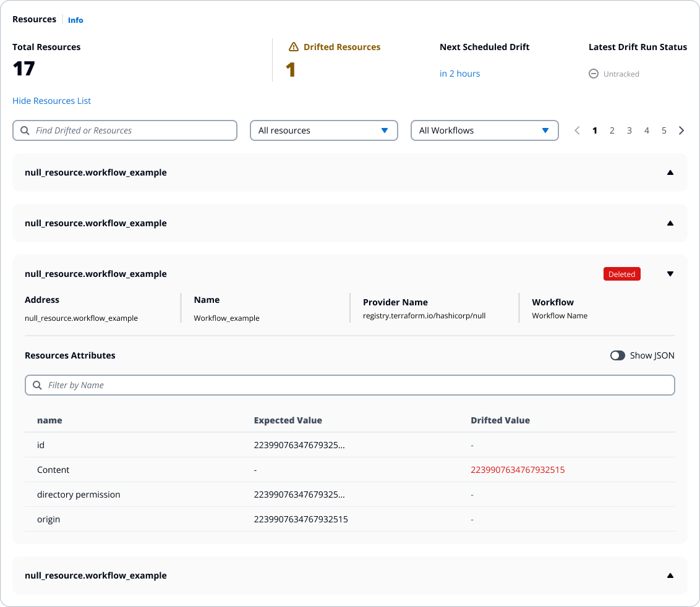Viewport: 700px width, 607px height.
Task: Collapse the Deleted resource row arrow
Action: (x=670, y=274)
